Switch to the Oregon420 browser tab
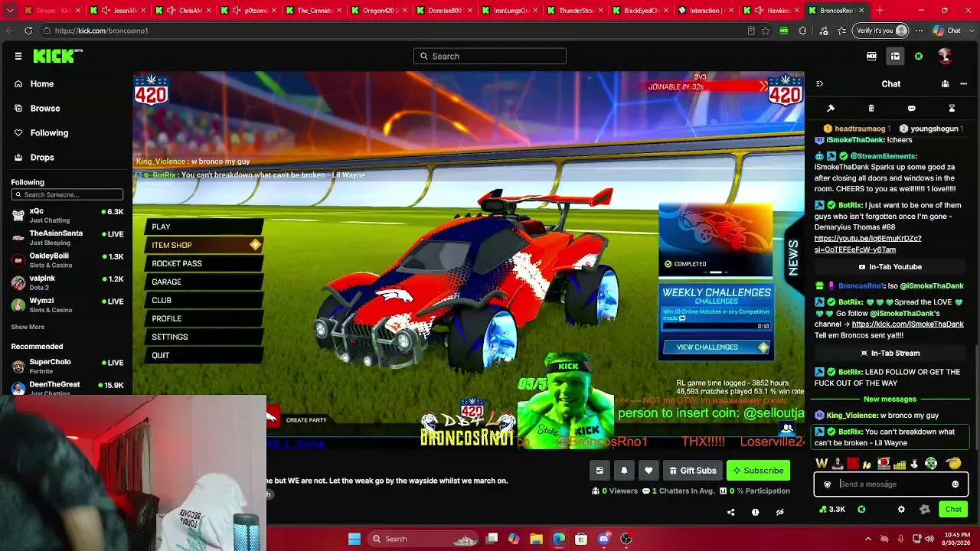Image resolution: width=980 pixels, height=551 pixels. 380,11
